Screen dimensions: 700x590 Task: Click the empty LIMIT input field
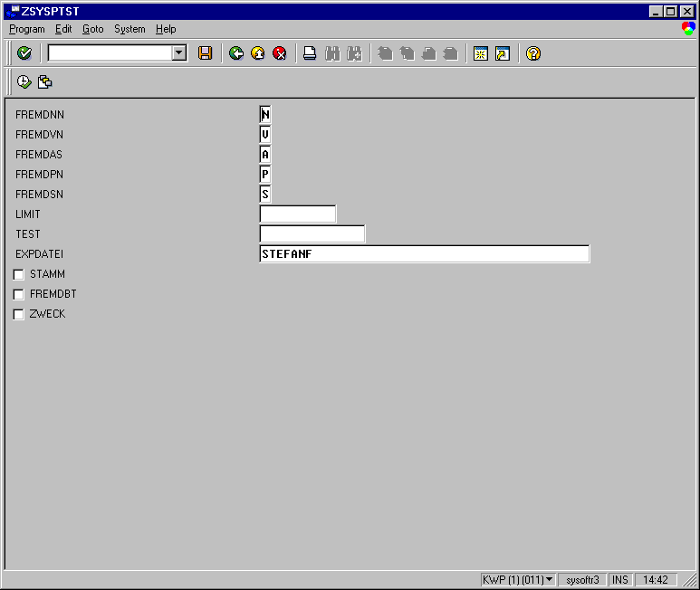tap(298, 214)
